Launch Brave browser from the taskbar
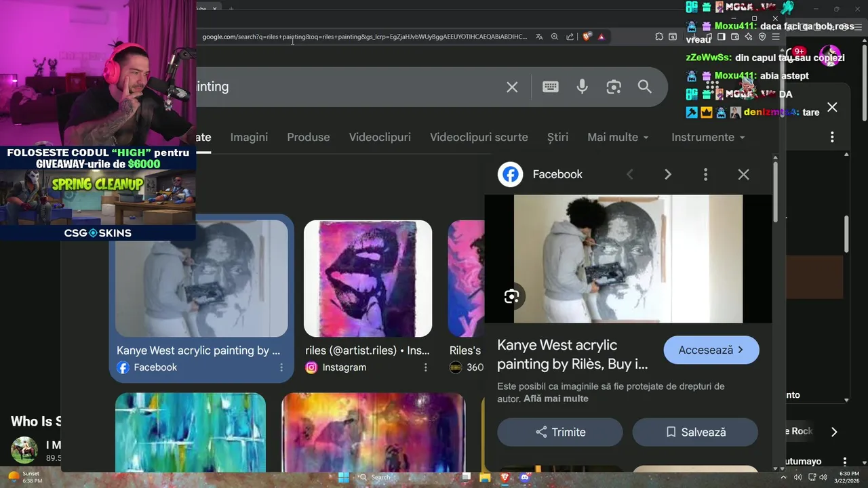 coord(505,477)
